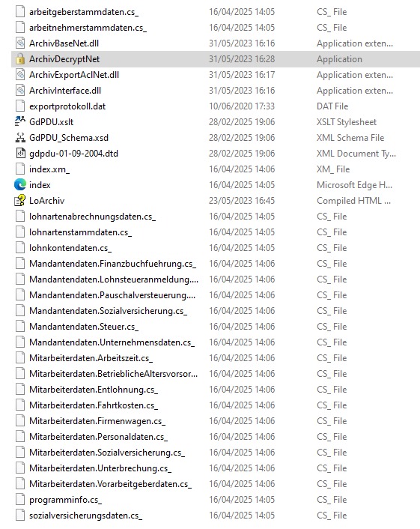Select the gdpdu-01-09-2004.dtd file icon
This screenshot has width=420, height=529.
[x=20, y=154]
